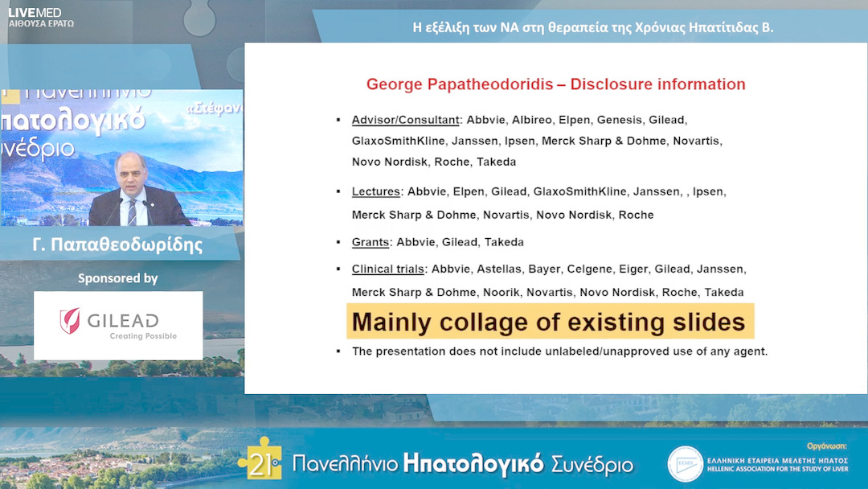Image resolution: width=868 pixels, height=489 pixels.
Task: Click the unlabeled/unapproved use statement line
Action: pos(559,351)
